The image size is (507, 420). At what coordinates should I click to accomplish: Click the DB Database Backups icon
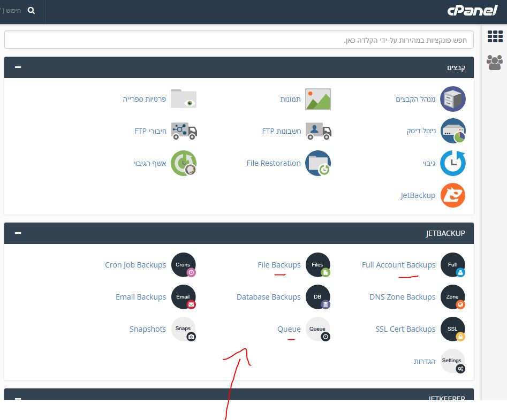[x=318, y=297]
